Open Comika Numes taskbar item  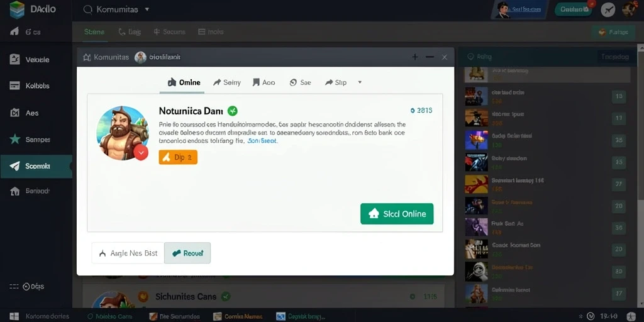pos(238,317)
